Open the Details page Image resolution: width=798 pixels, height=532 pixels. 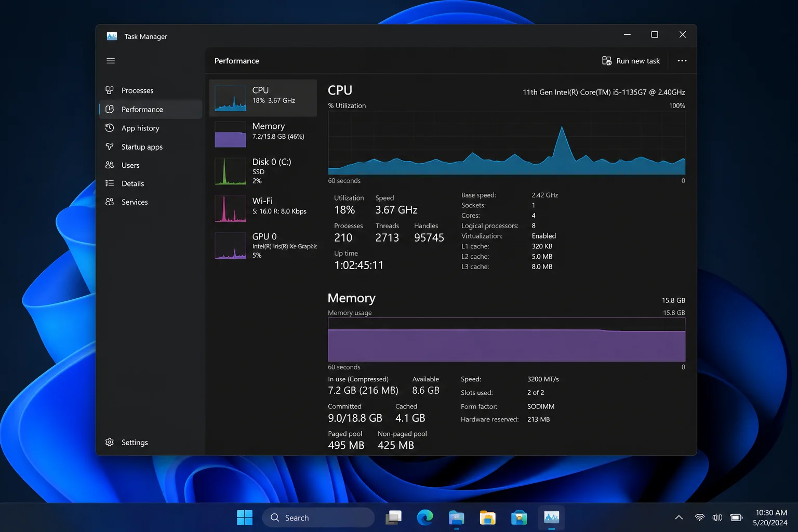[x=150, y=183]
